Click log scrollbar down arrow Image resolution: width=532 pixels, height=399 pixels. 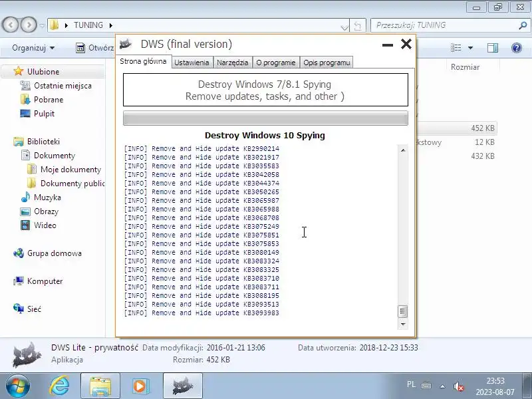403,325
